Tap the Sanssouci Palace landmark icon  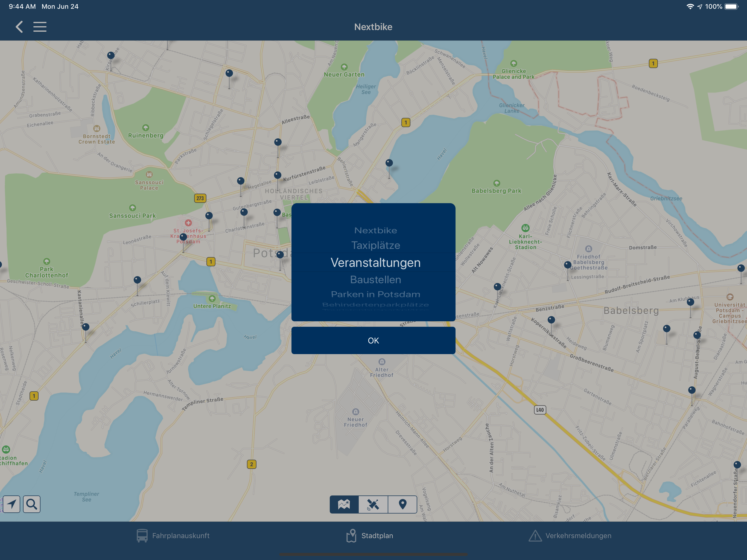(x=149, y=174)
